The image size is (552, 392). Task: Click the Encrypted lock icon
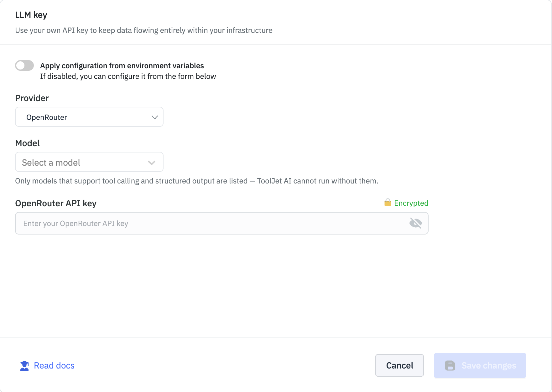(388, 203)
